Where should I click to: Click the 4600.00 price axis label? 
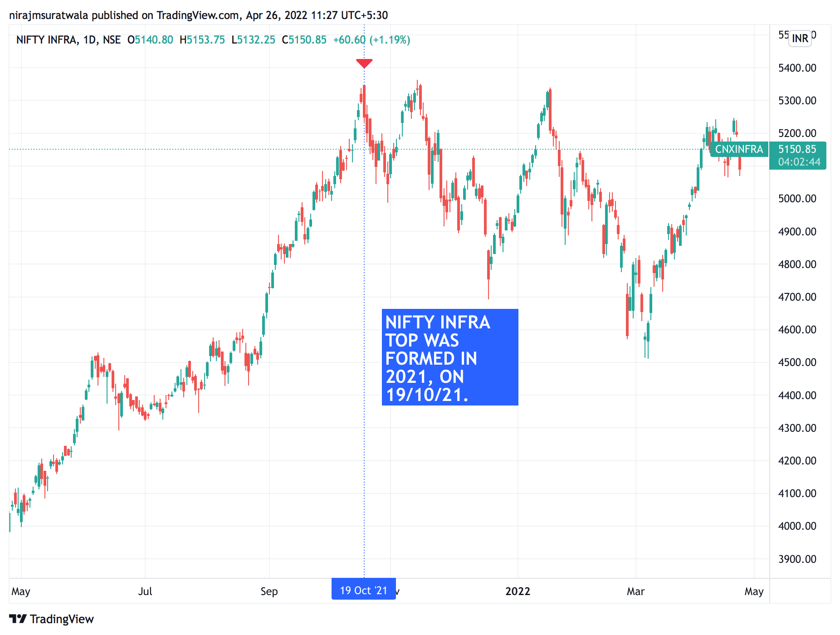797,330
